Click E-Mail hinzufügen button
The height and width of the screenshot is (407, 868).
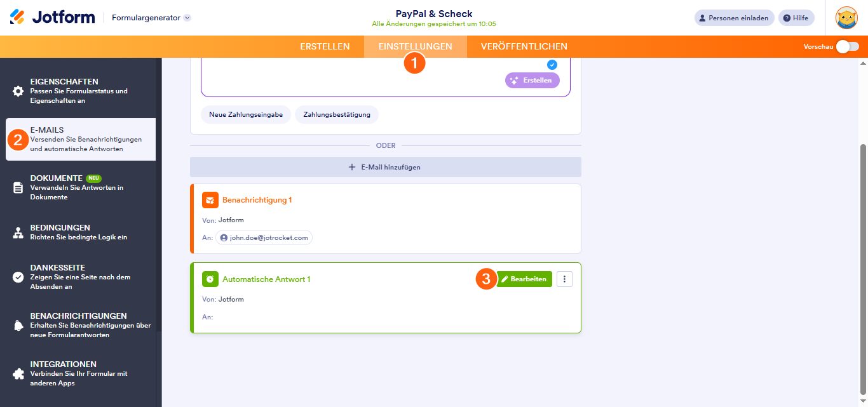point(385,167)
